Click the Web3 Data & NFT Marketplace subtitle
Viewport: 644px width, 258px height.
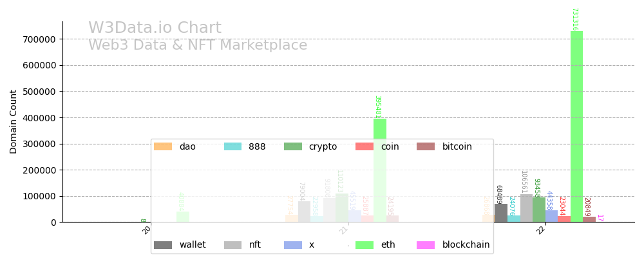(x=198, y=45)
